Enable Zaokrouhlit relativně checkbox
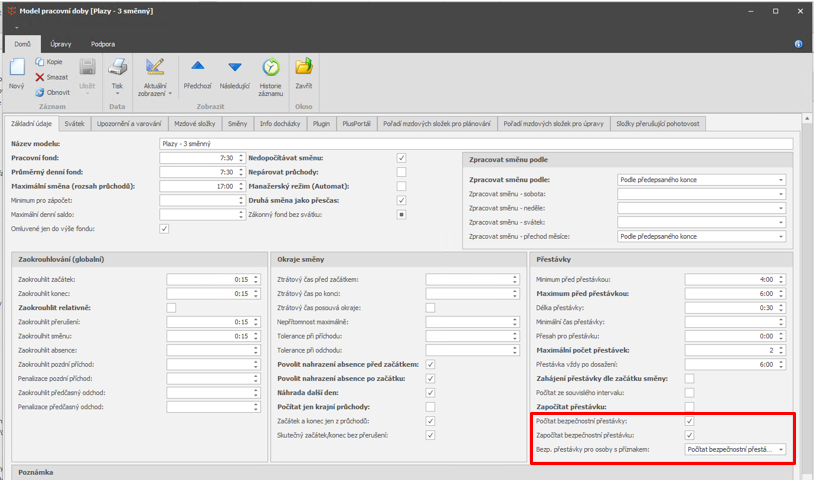The width and height of the screenshot is (815, 481). pyautogui.click(x=171, y=308)
